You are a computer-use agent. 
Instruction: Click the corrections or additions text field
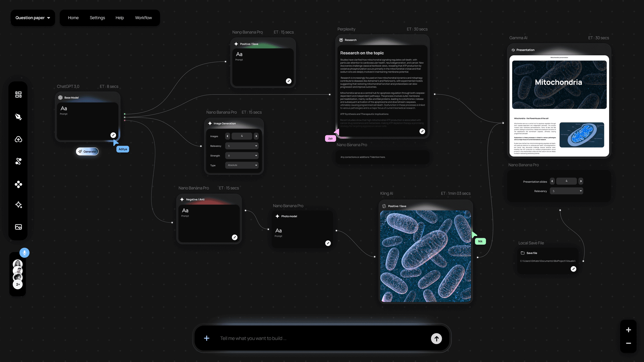(x=382, y=157)
